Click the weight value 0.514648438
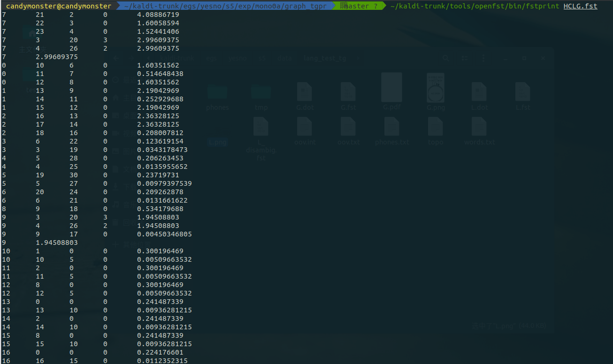 (160, 74)
